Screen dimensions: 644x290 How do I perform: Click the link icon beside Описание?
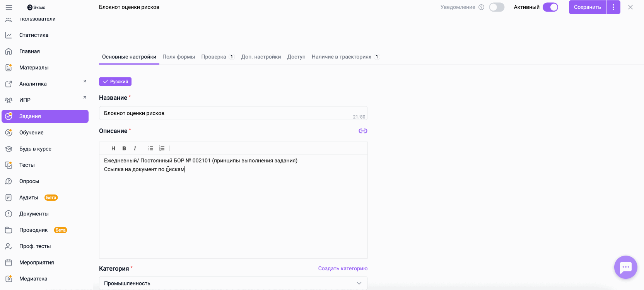363,131
